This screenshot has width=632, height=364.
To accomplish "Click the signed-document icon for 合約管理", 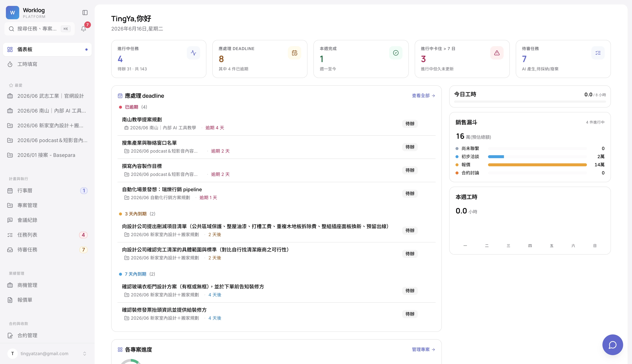I will pos(10,335).
